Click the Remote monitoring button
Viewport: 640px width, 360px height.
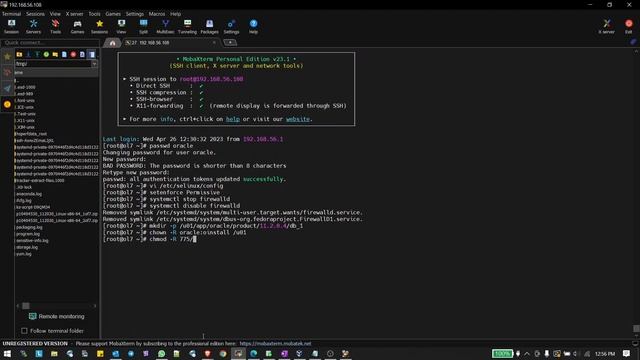pyautogui.click(x=57, y=316)
